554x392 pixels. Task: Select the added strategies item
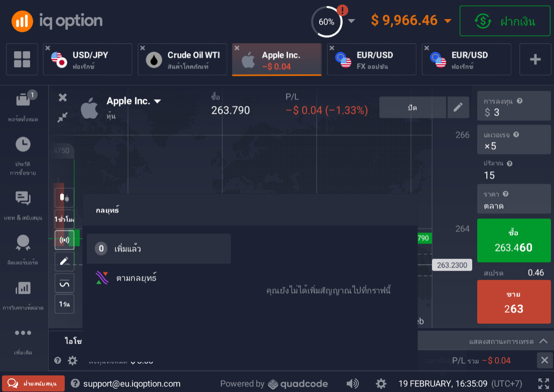pos(159,248)
